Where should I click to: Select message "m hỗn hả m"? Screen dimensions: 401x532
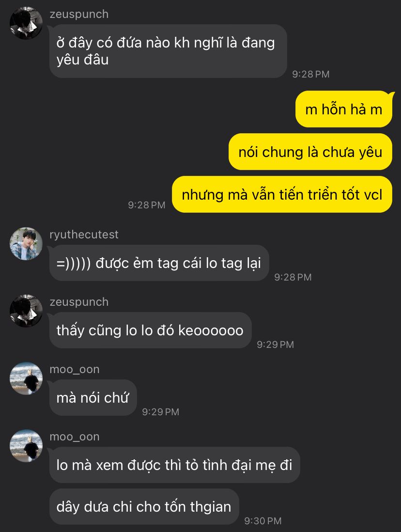click(344, 109)
